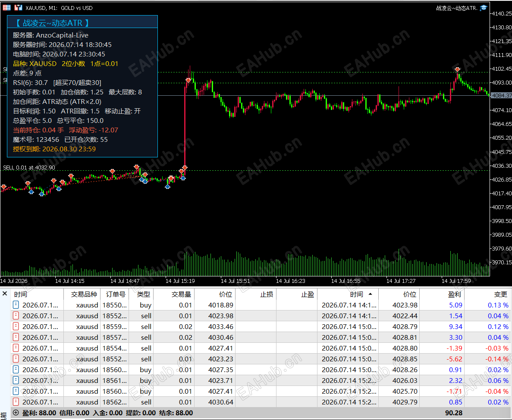Sort by the 订单号 column header
512x420 pixels.
(116, 295)
